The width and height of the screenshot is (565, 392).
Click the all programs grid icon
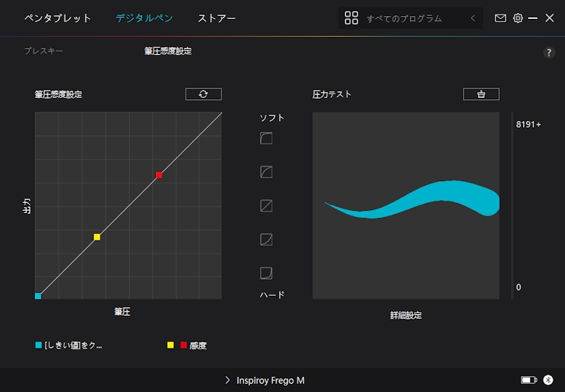click(351, 18)
